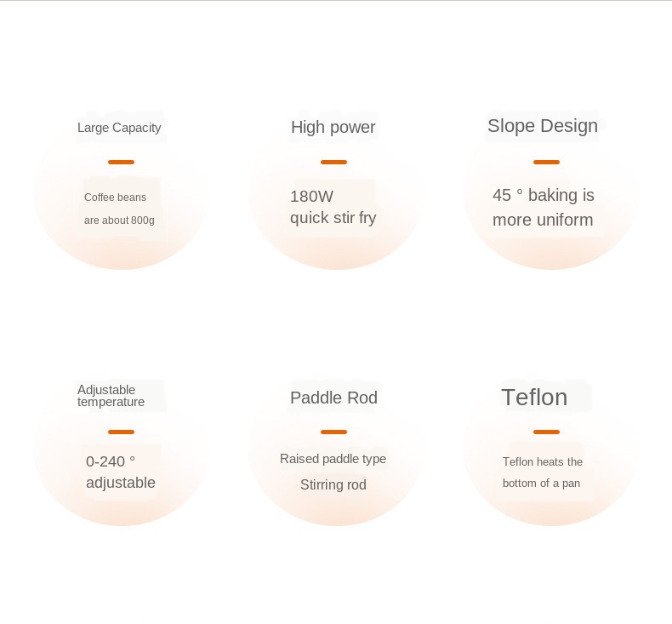
Task: Click the Slope Design heading
Action: pos(543,126)
